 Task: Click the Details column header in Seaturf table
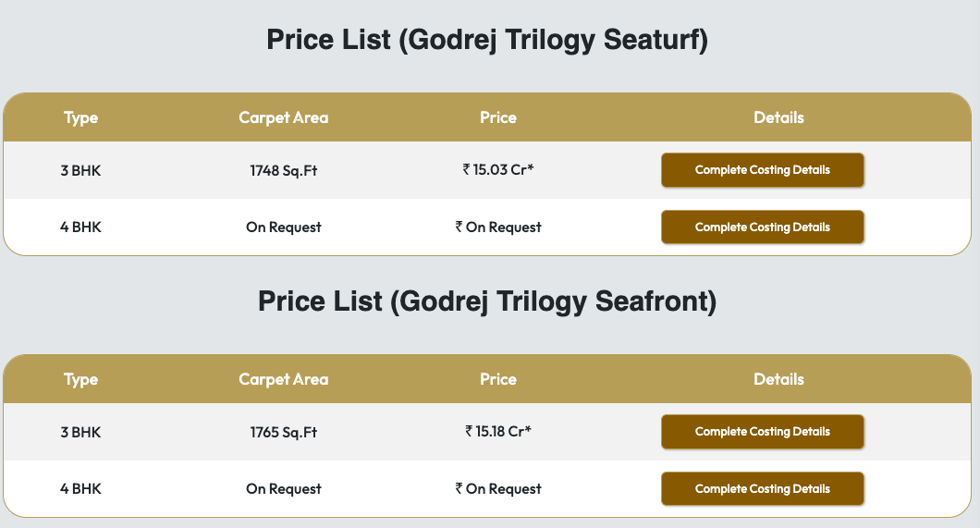point(778,117)
